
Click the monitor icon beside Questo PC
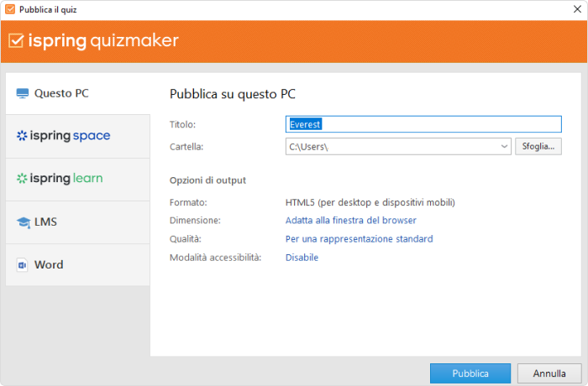[23, 93]
